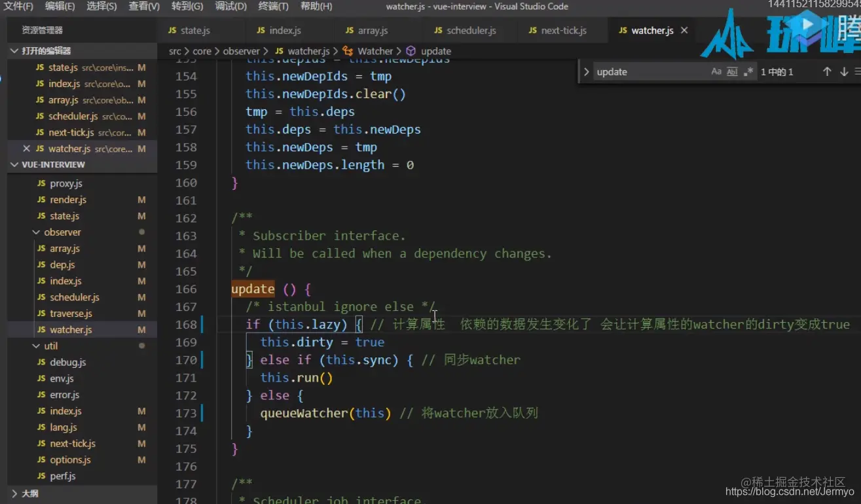Viewport: 861px width, 504px height.
Task: Close the watcher.js editor tab
Action: 684,31
